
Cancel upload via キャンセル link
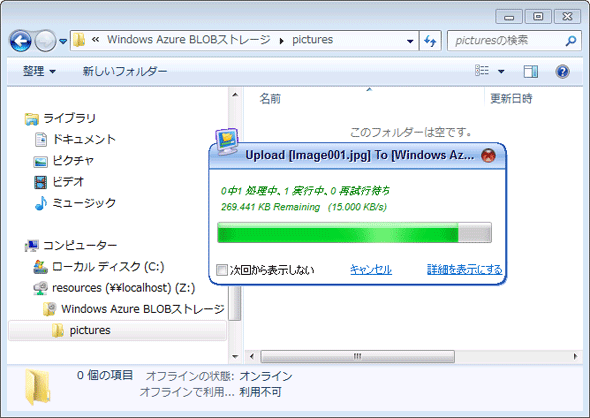point(371,269)
